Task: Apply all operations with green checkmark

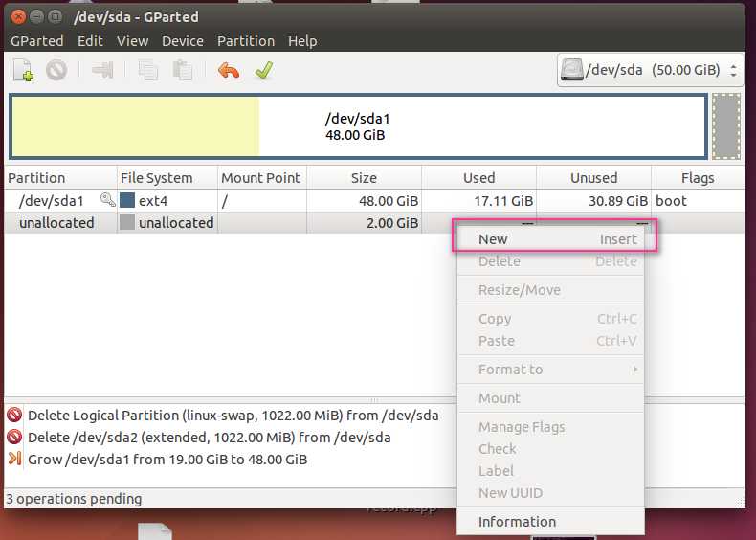Action: click(264, 71)
